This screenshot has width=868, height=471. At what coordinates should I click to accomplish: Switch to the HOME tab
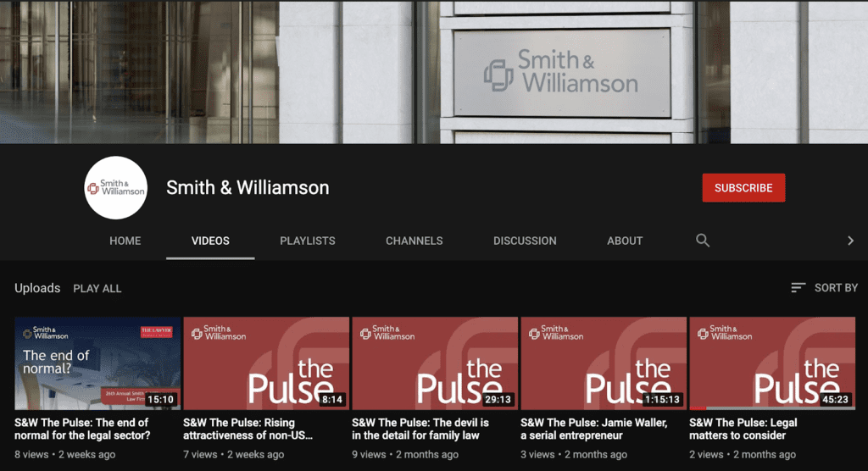pos(125,241)
